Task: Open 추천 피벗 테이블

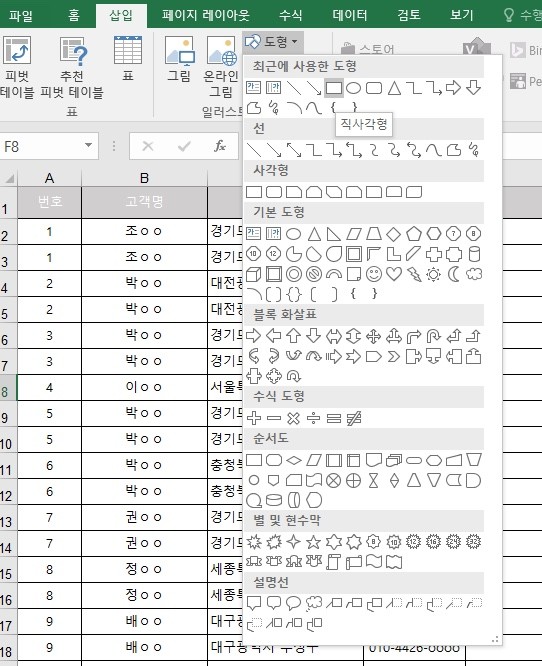Action: point(72,67)
